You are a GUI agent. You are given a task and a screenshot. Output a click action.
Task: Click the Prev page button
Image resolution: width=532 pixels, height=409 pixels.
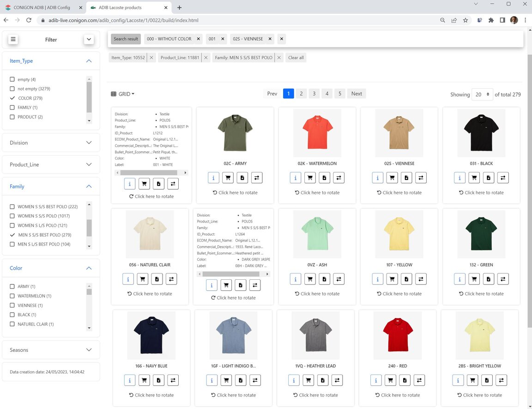(x=272, y=94)
